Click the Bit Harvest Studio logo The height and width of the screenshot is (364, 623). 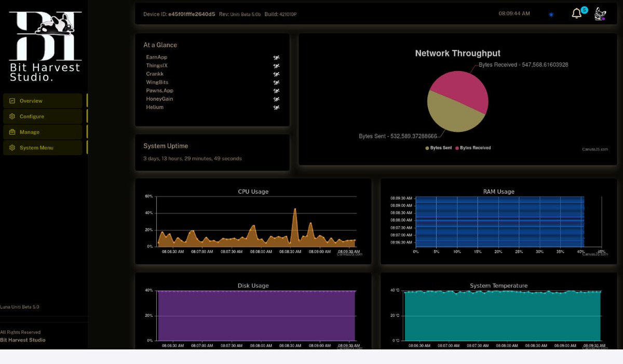pyautogui.click(x=45, y=46)
